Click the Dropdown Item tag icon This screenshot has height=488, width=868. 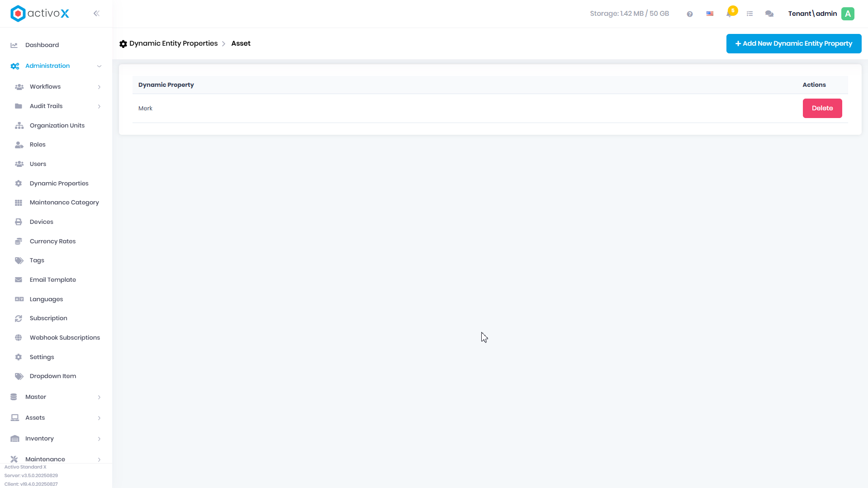coord(19,376)
